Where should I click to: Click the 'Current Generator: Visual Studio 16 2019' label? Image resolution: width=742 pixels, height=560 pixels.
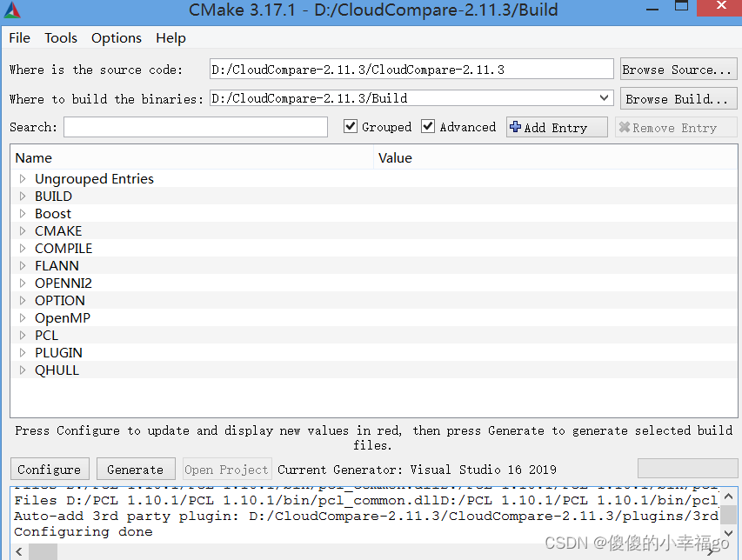(x=417, y=470)
